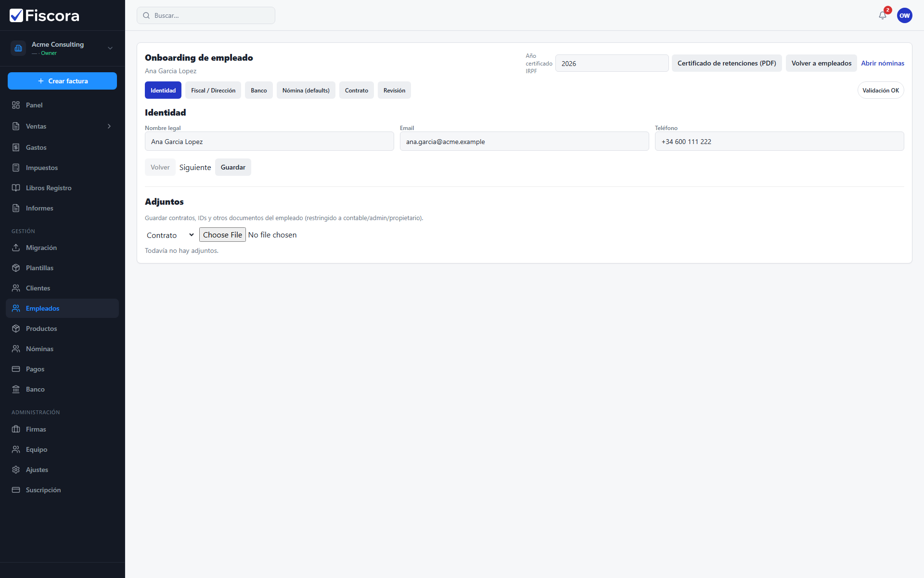Click the Equipo team icon

[x=16, y=449]
